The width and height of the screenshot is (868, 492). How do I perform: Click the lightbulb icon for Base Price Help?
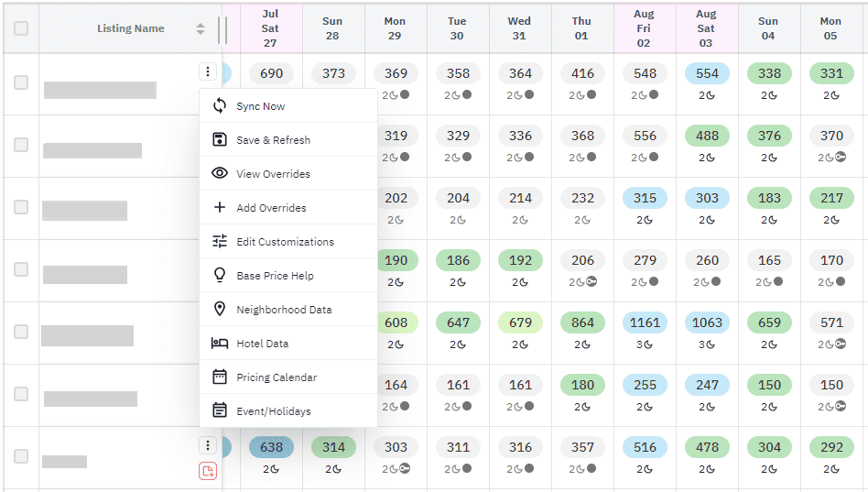pyautogui.click(x=220, y=275)
